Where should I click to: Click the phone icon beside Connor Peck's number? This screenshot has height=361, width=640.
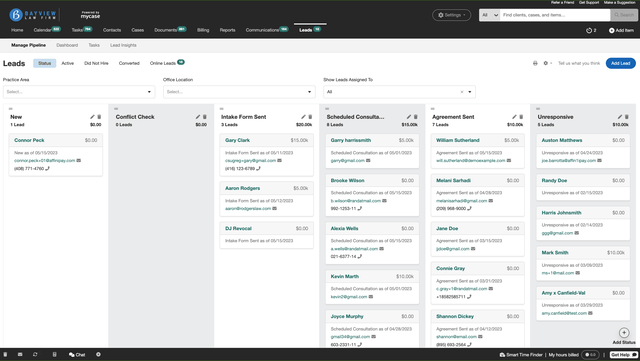click(x=47, y=168)
